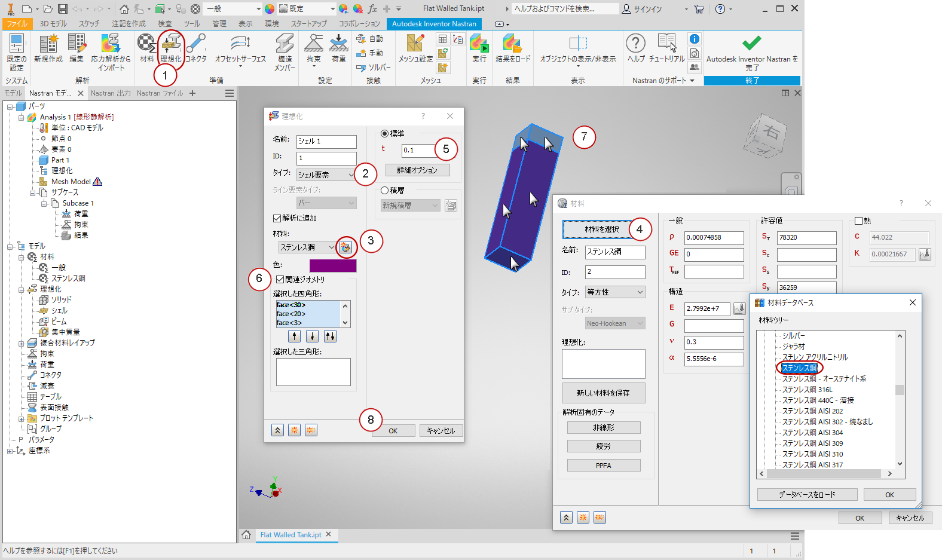Screen dimensions: 942x560
Task: Click the up arrow under 選択した四角形 list
Action: pyautogui.click(x=295, y=336)
